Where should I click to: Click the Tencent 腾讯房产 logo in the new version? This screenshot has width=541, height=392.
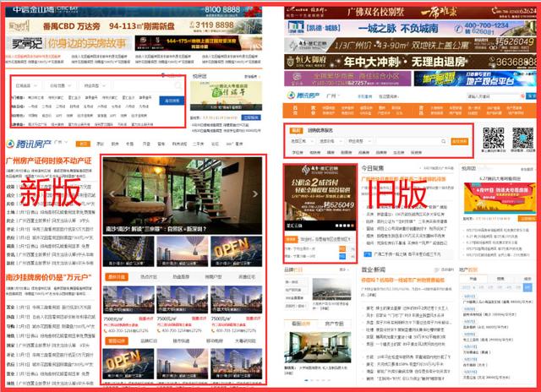coord(29,144)
